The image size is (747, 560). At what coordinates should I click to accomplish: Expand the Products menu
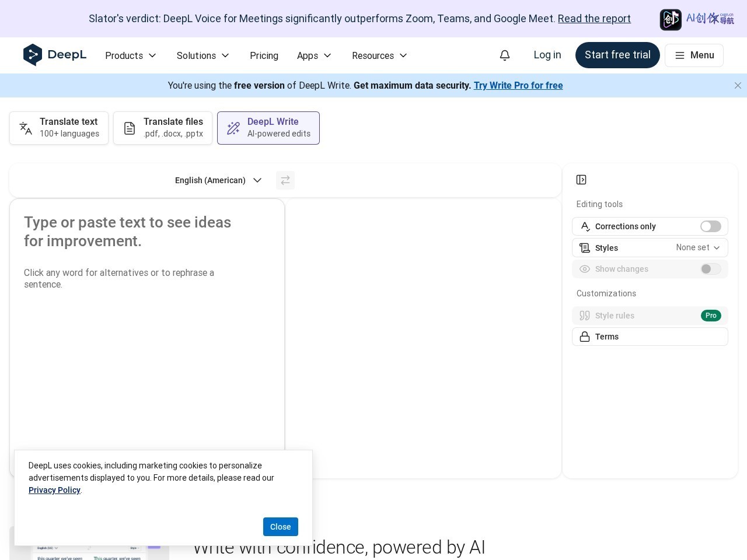131,55
